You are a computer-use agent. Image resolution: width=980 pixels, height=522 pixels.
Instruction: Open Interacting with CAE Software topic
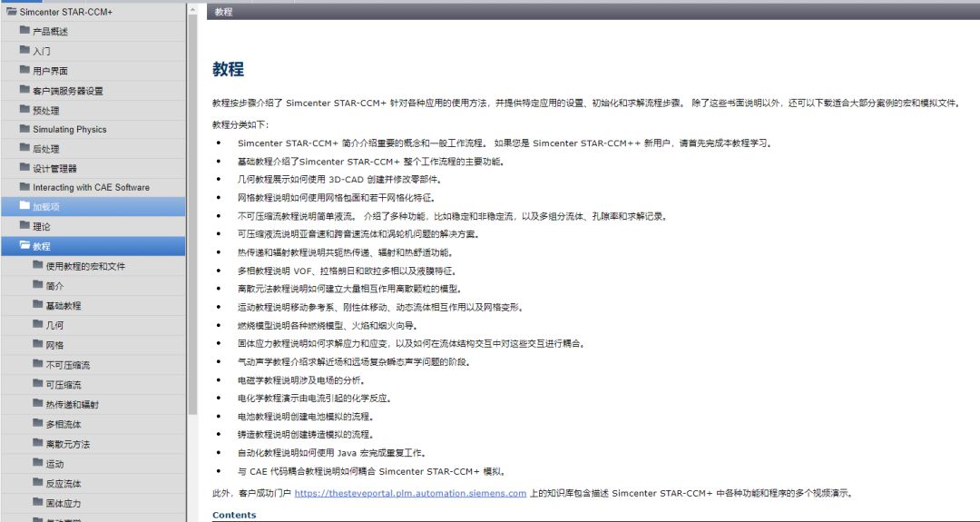(x=91, y=187)
